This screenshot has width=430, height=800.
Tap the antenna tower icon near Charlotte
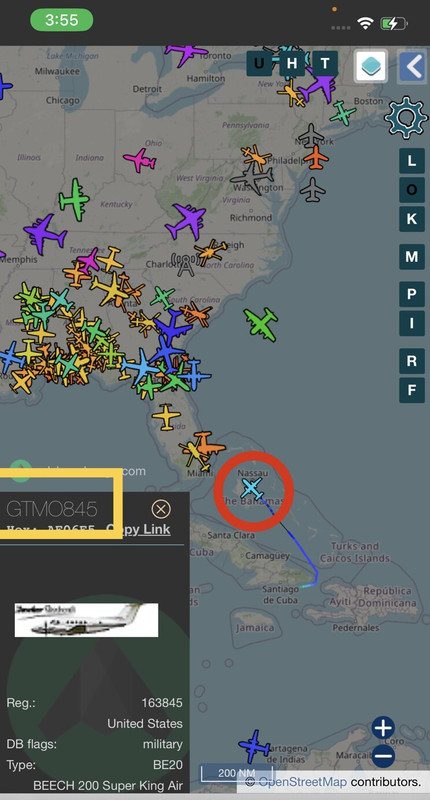tap(185, 265)
